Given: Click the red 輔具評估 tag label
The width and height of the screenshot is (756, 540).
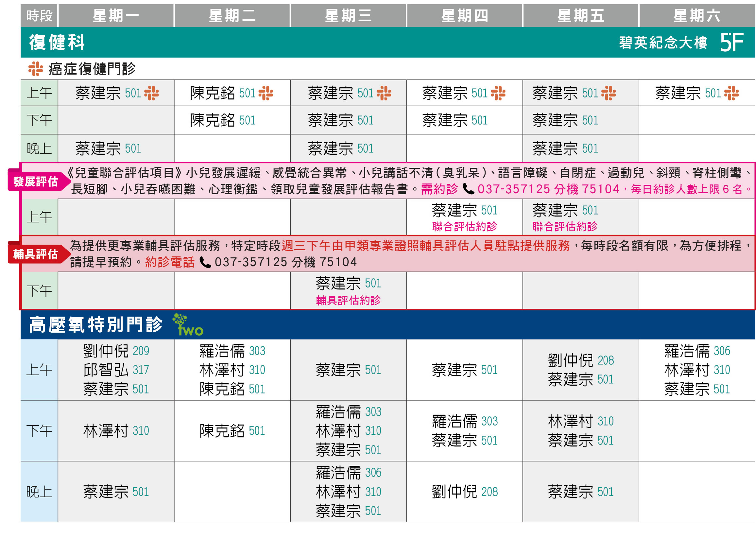Looking at the screenshot, I should tap(36, 254).
